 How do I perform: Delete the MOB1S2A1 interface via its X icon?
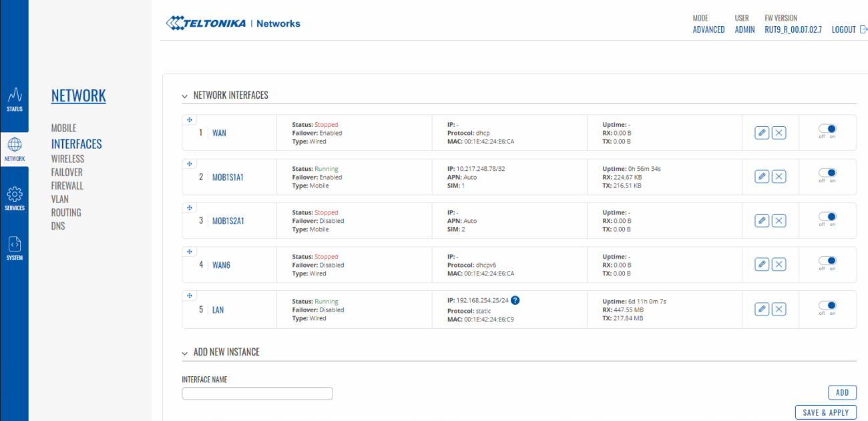[779, 220]
